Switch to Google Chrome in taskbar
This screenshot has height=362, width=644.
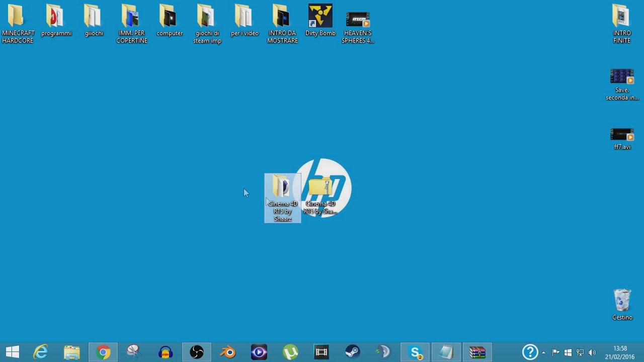(103, 352)
